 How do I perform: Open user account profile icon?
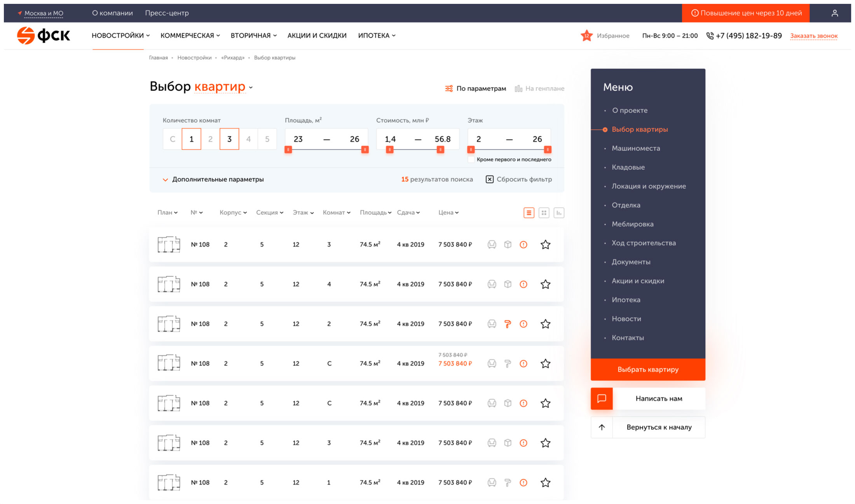tap(834, 13)
